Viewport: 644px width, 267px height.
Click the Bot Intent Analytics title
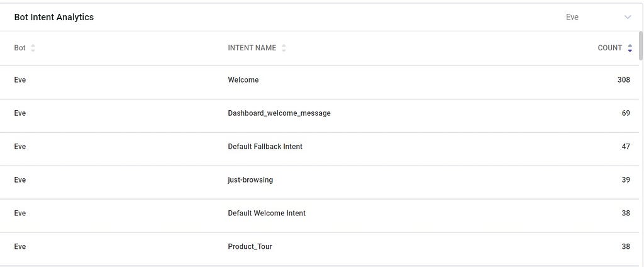tap(54, 17)
